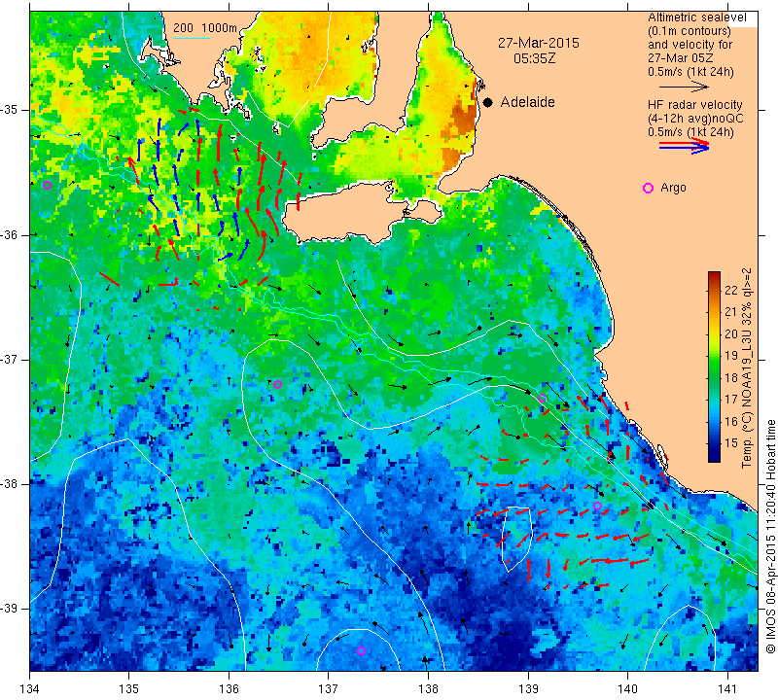Click the Argo float marker left of longitude 135
The width and height of the screenshot is (778, 700).
click(x=47, y=185)
